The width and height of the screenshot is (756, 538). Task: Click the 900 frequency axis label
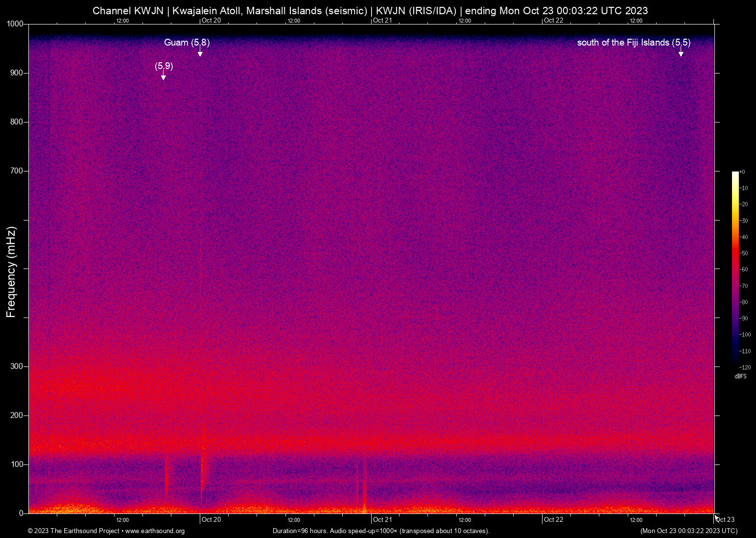point(17,73)
